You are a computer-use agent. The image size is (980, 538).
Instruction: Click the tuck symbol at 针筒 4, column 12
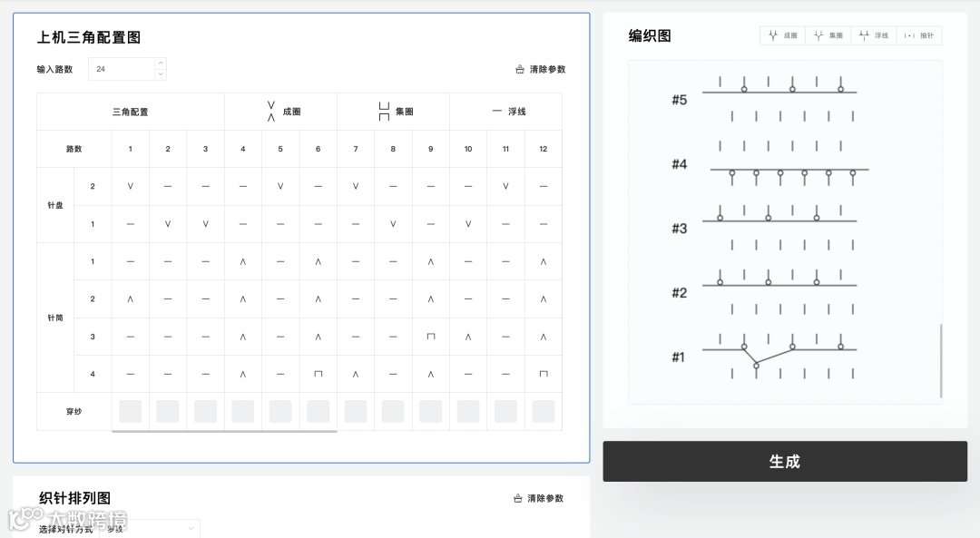pyautogui.click(x=544, y=374)
